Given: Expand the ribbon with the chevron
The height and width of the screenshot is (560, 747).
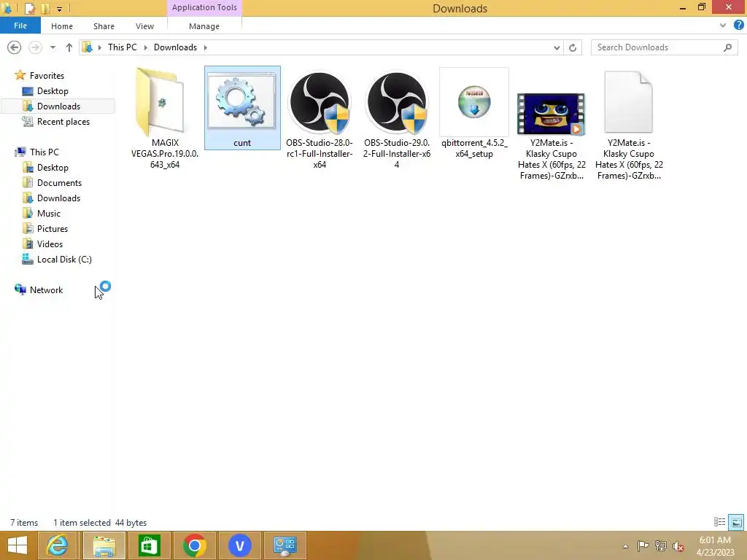Looking at the screenshot, I should (723, 26).
